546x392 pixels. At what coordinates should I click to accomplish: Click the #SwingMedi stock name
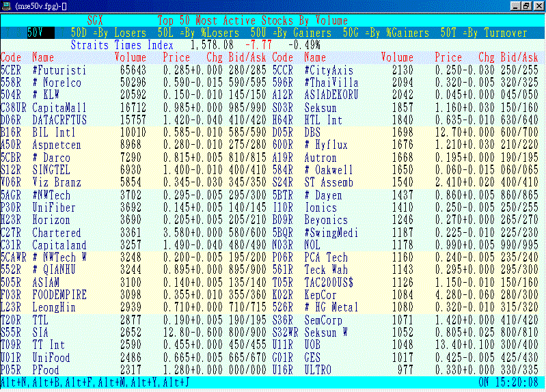(x=331, y=233)
